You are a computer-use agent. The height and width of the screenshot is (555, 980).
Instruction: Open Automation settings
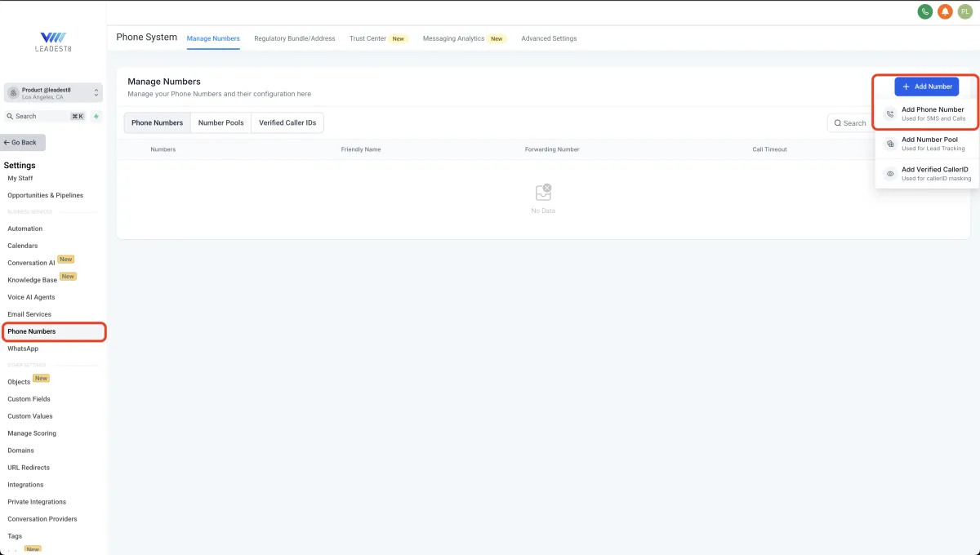pyautogui.click(x=24, y=229)
